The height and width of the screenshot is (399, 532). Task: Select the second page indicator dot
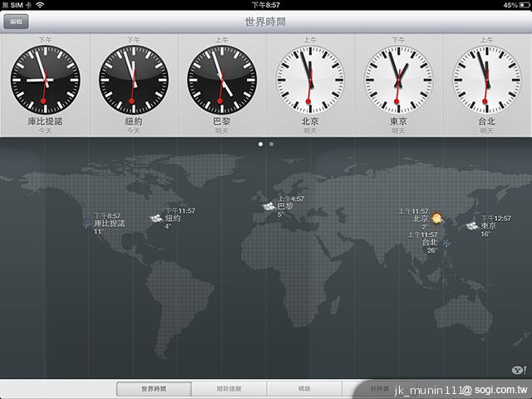[272, 144]
